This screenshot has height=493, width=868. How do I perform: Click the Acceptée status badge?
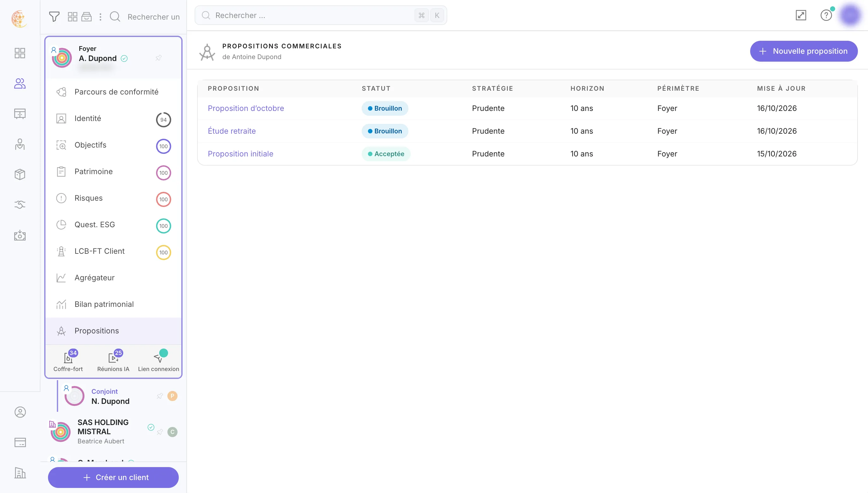386,154
